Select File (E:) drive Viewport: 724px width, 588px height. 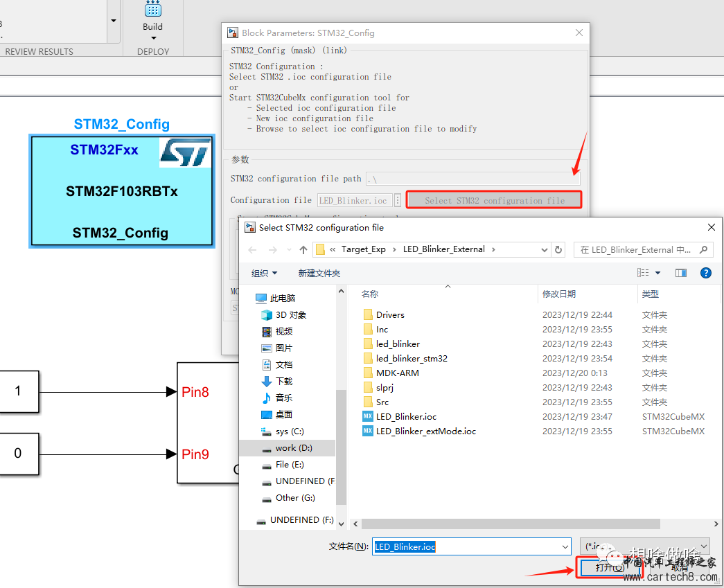click(x=290, y=464)
